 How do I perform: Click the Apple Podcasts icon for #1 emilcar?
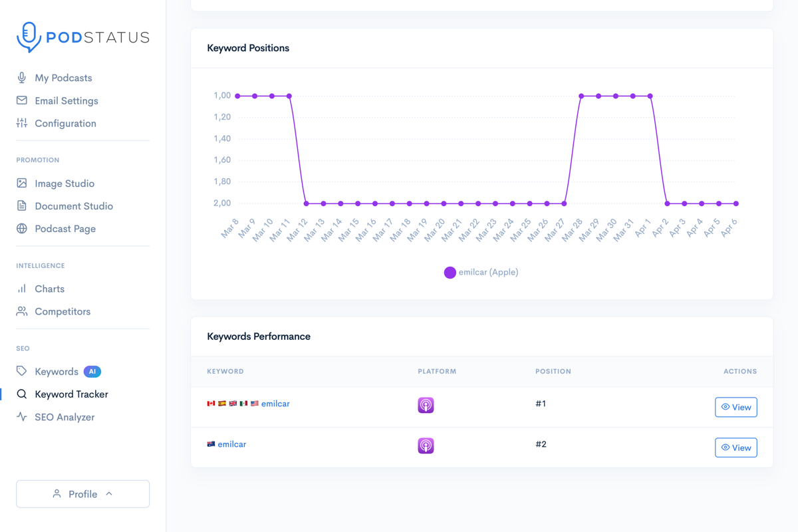coord(426,404)
